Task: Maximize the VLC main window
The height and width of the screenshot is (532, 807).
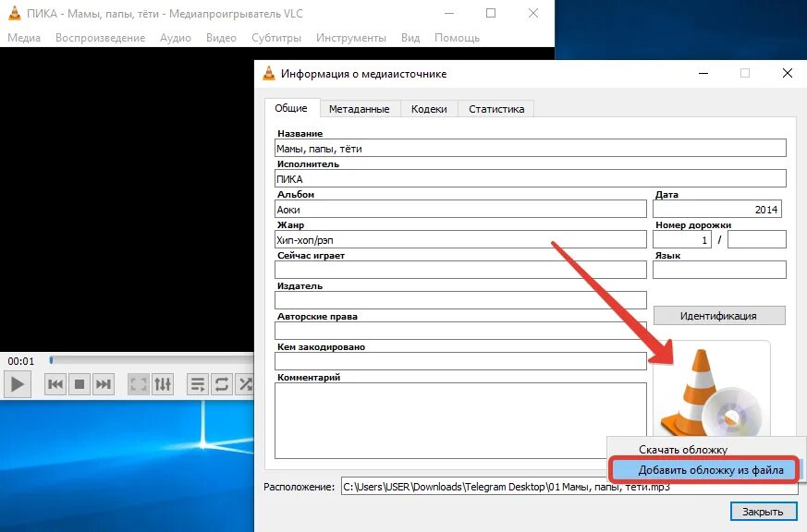Action: click(491, 13)
